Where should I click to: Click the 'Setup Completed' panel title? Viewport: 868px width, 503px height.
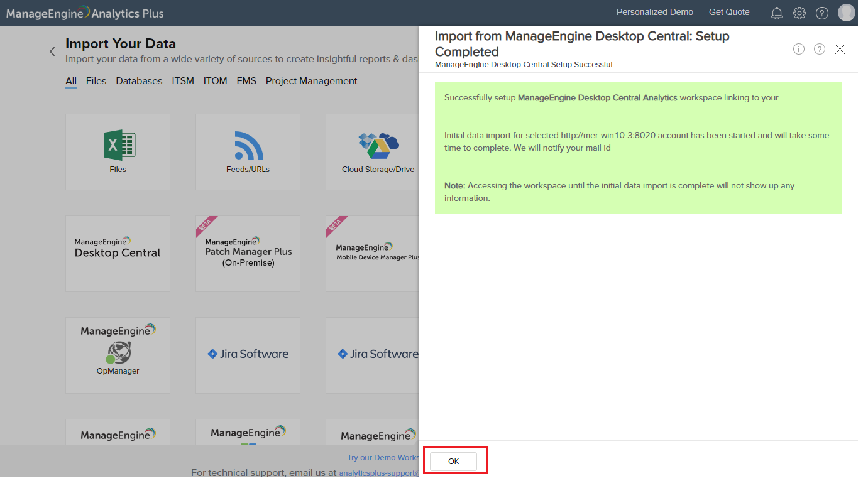[x=582, y=44]
